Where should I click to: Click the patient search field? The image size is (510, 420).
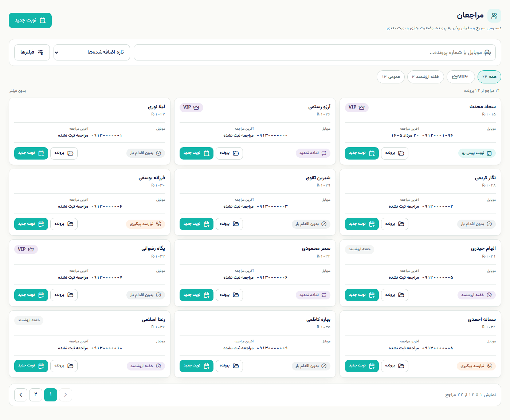point(315,52)
